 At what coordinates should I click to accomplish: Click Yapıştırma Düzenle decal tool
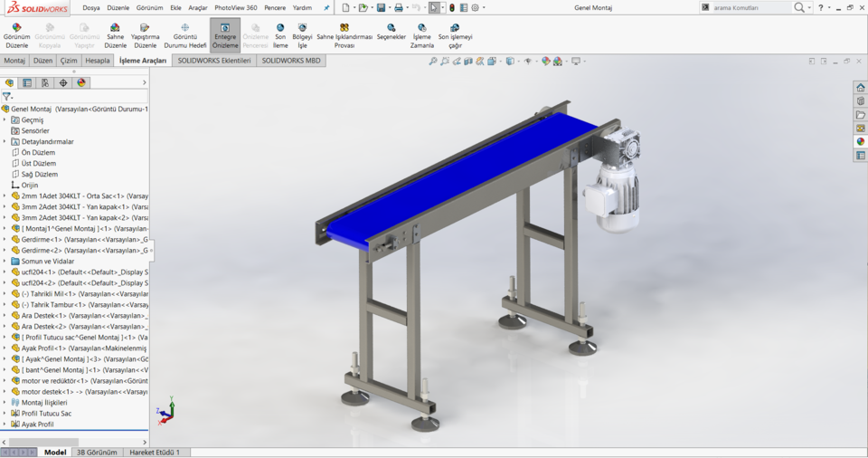point(145,35)
